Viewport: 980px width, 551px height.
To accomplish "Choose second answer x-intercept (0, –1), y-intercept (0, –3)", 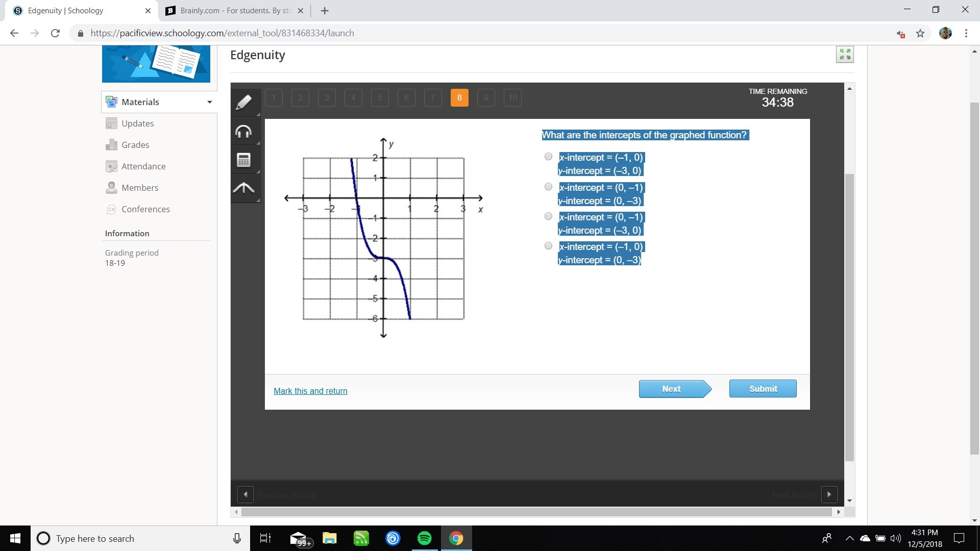I will 548,187.
